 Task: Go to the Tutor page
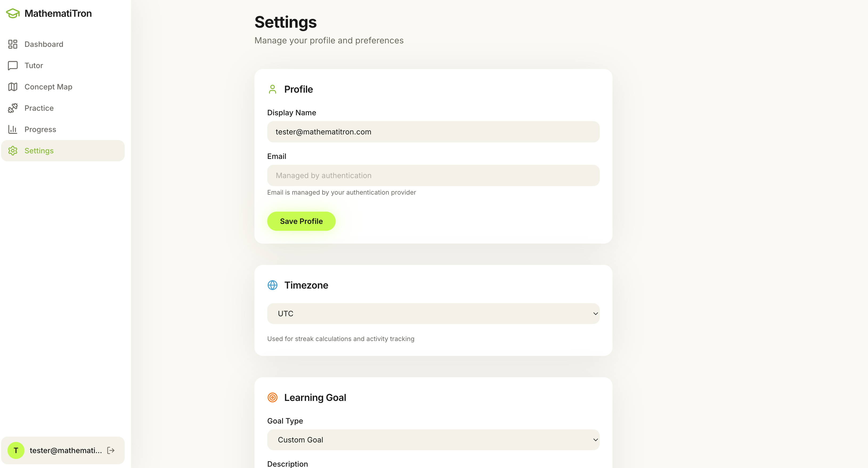click(x=34, y=65)
